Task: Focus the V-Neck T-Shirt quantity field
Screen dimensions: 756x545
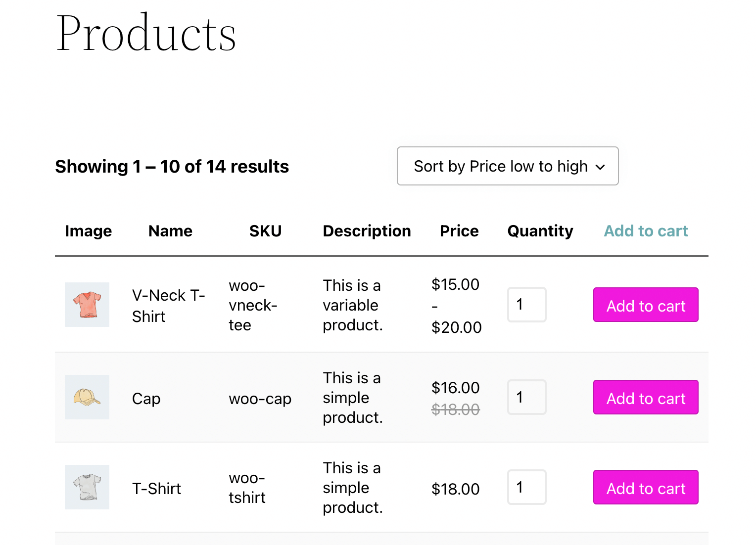Action: click(x=527, y=305)
